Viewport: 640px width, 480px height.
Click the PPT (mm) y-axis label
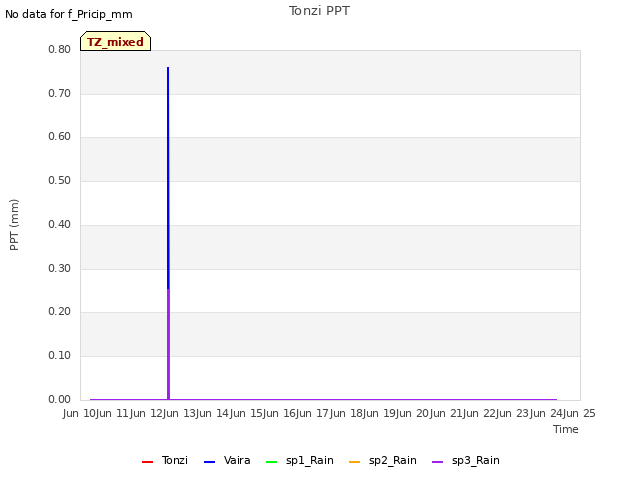tap(14, 225)
